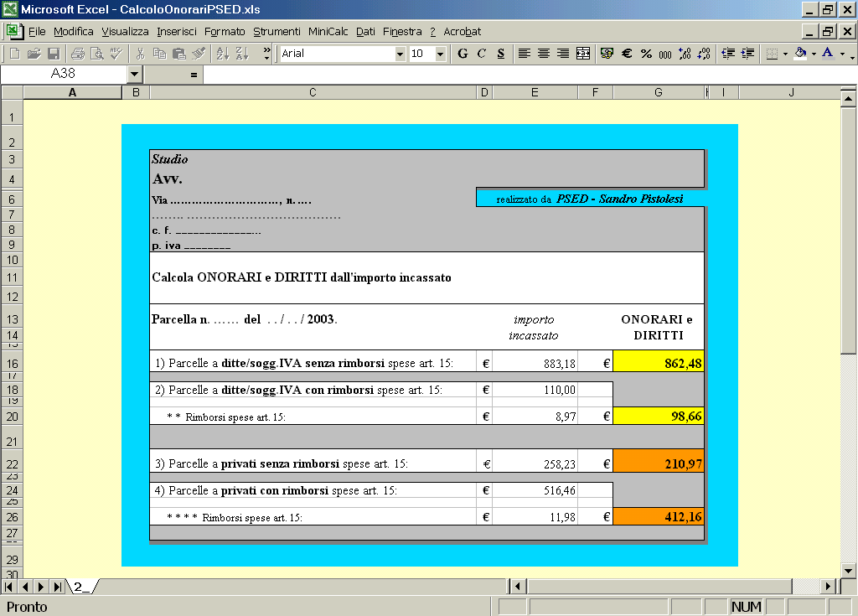Open the Name Box dropdown arrow
The height and width of the screenshot is (616, 858).
tap(135, 74)
